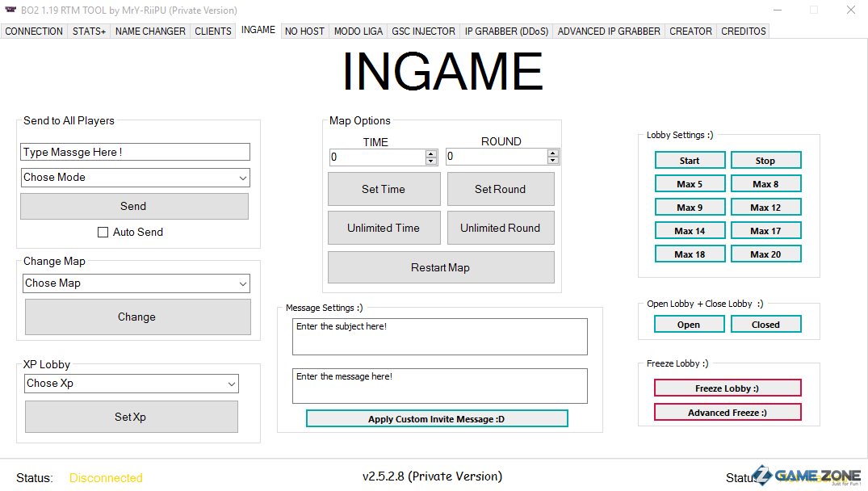This screenshot has width=868, height=491.
Task: Enable the Auto Send checkbox
Action: [x=103, y=233]
